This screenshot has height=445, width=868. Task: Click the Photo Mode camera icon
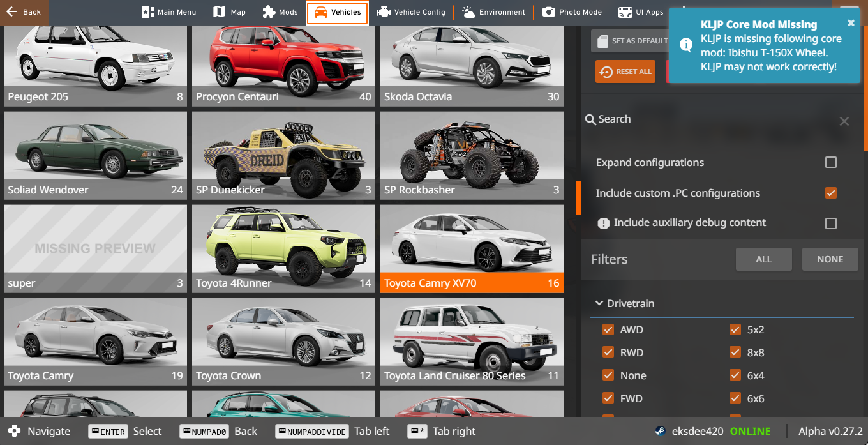[x=549, y=12]
